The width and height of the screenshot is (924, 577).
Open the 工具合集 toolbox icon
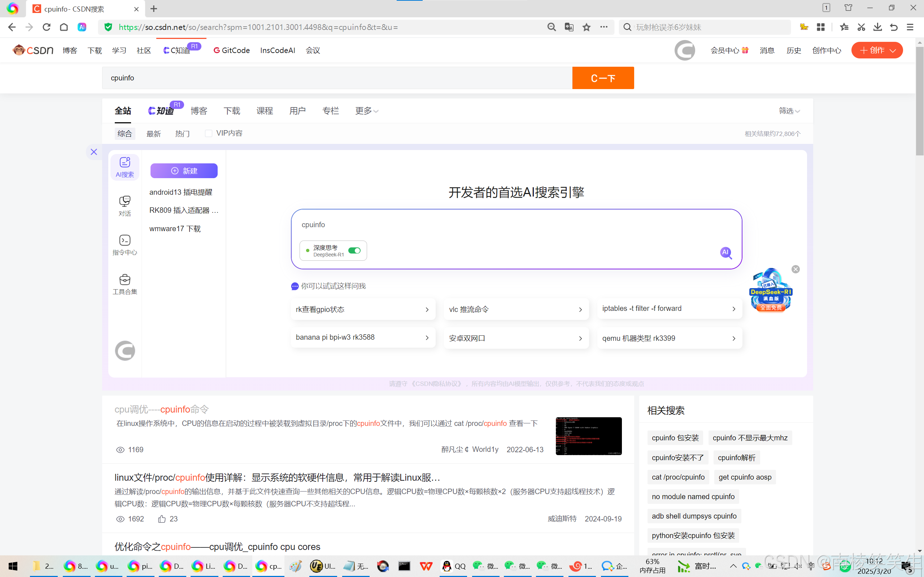[125, 284]
